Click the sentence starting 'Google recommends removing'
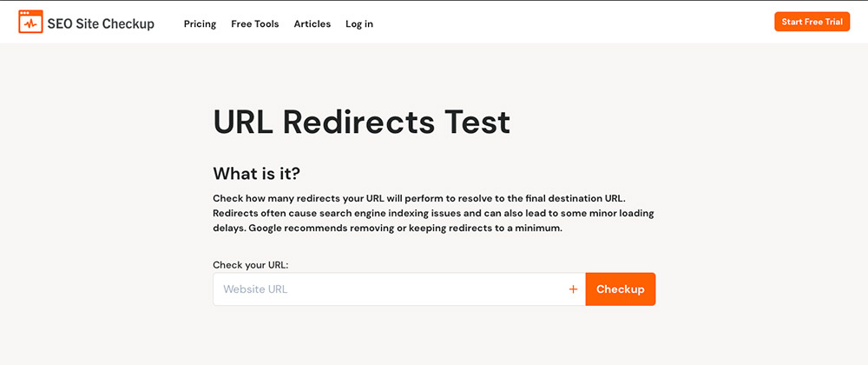The width and height of the screenshot is (868, 365). point(405,229)
